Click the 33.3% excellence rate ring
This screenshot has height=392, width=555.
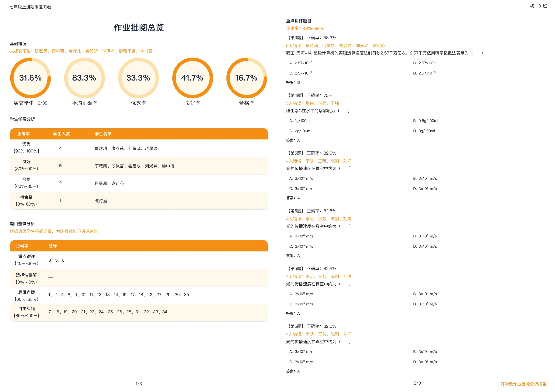[138, 78]
